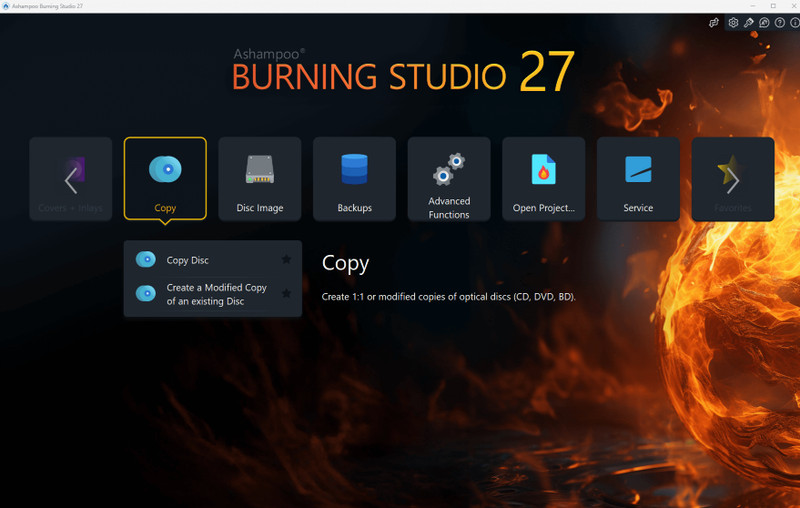The height and width of the screenshot is (508, 800).
Task: Open the Backups category
Action: pos(354,179)
